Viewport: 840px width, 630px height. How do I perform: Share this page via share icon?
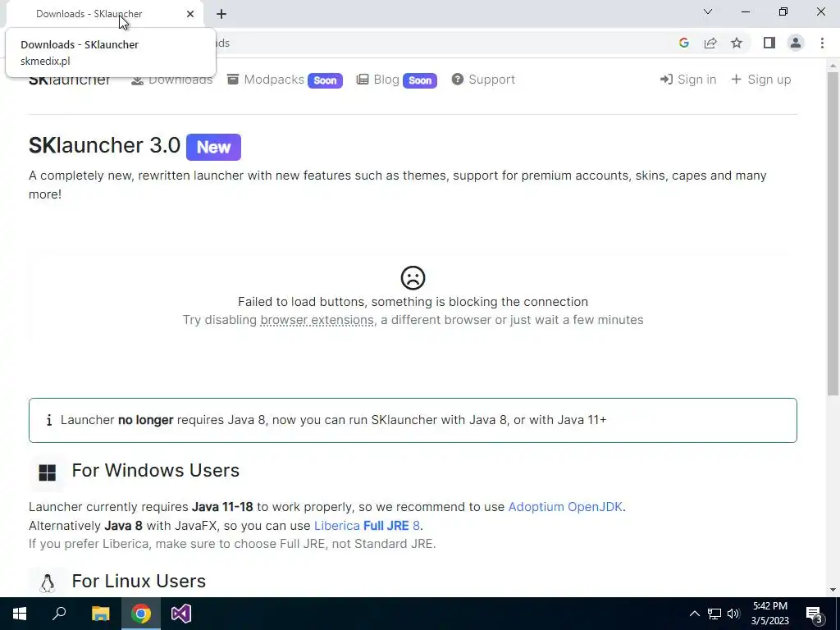pos(710,43)
